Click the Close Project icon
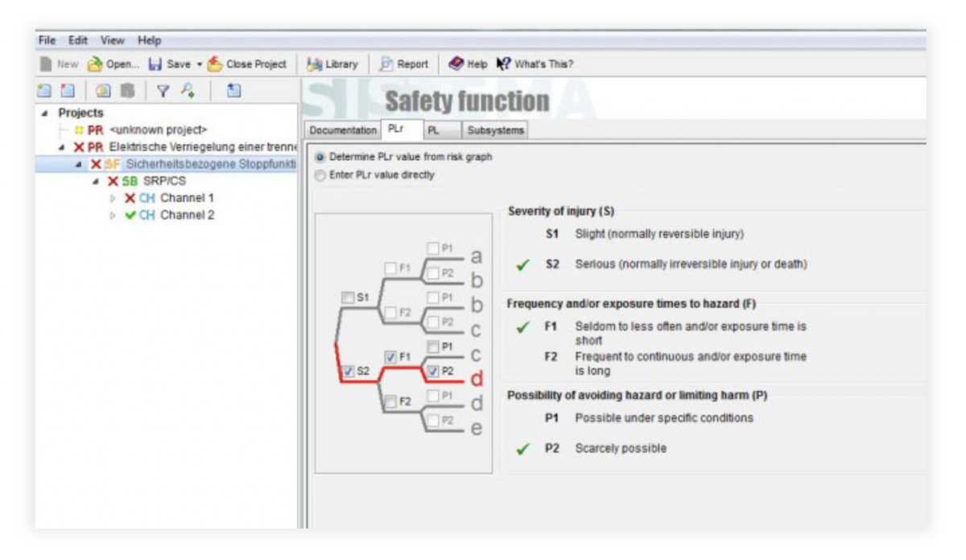966x560 pixels. [215, 64]
